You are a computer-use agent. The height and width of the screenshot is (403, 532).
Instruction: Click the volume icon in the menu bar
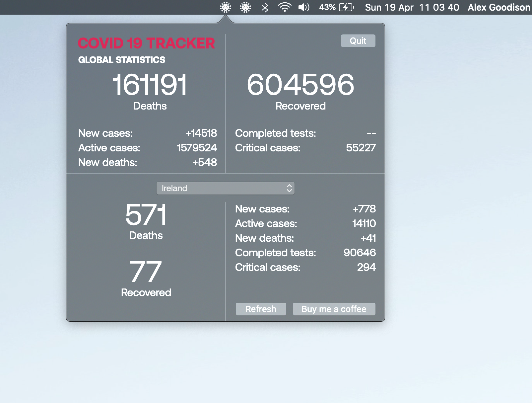coord(303,7)
